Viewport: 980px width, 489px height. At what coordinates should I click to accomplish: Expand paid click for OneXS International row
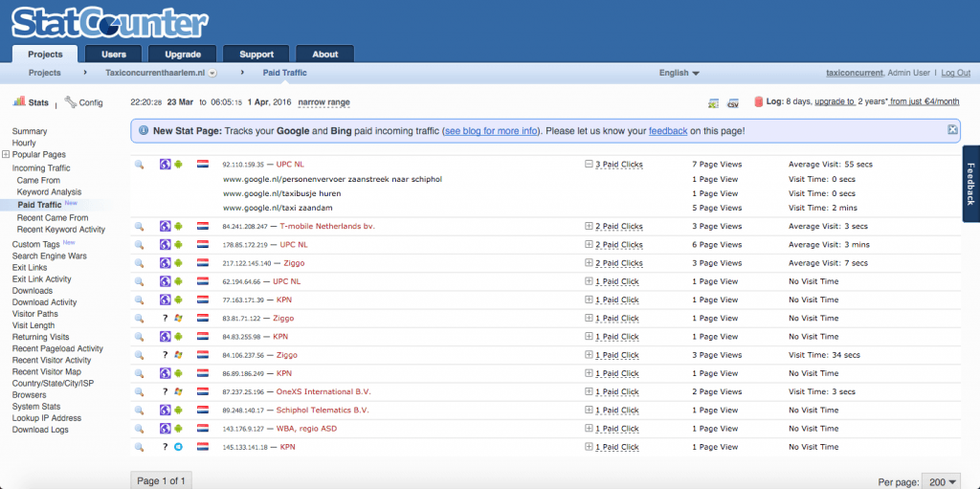pyautogui.click(x=589, y=392)
